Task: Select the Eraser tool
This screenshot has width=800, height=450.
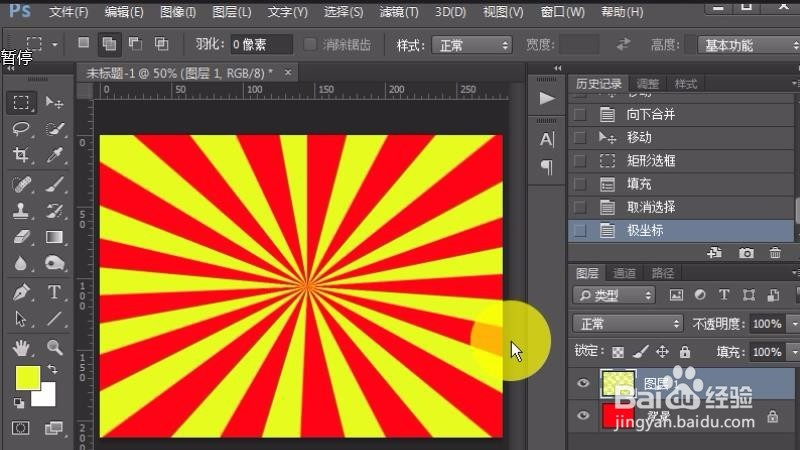Action: pos(21,237)
